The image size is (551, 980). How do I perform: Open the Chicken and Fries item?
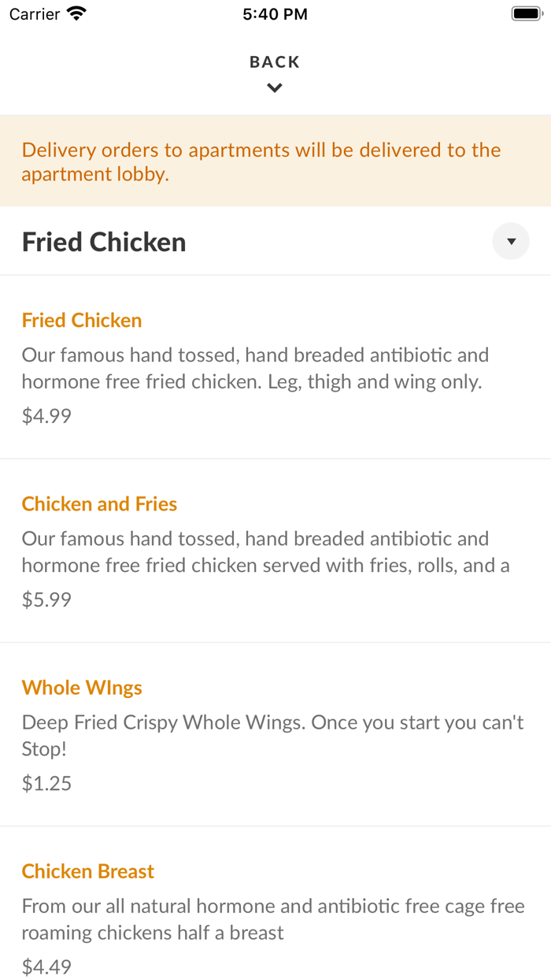(x=99, y=504)
